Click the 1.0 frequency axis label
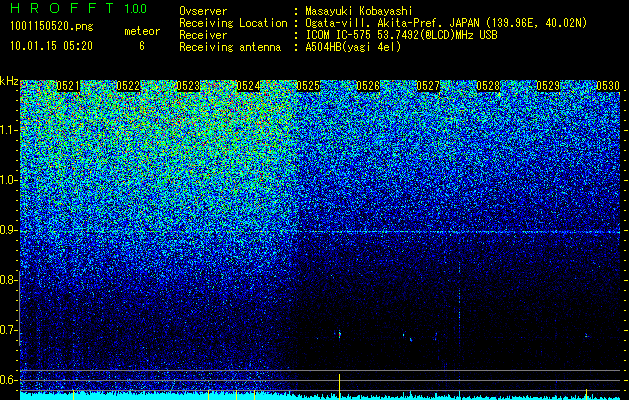This screenshot has width=629, height=400. click(x=9, y=181)
